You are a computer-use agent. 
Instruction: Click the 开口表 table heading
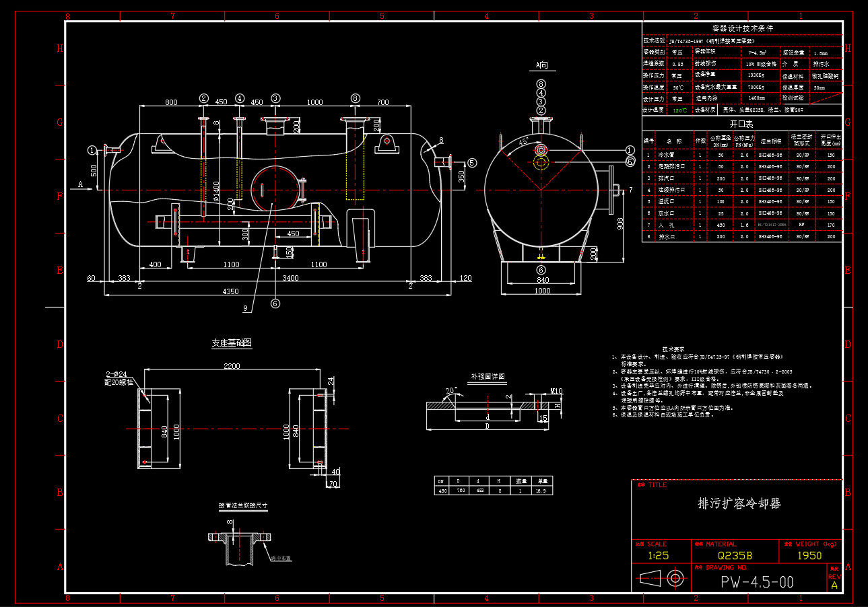(x=741, y=124)
